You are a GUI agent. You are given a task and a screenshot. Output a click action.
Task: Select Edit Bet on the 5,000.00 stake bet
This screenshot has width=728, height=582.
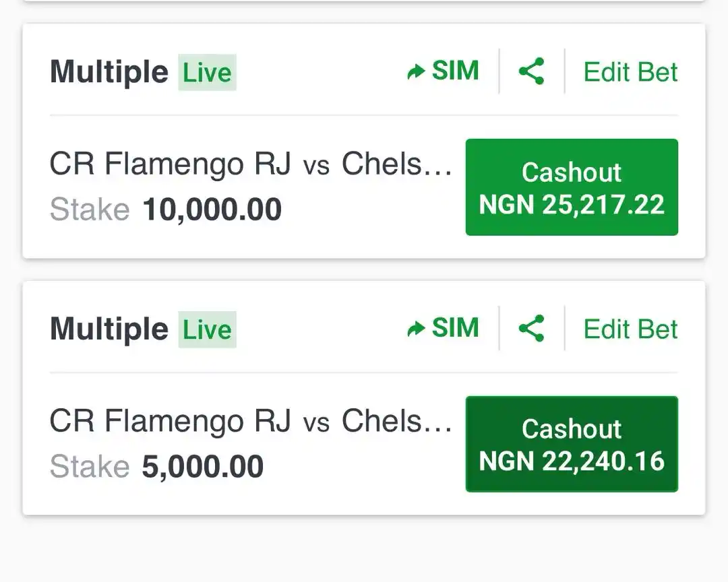tap(630, 329)
